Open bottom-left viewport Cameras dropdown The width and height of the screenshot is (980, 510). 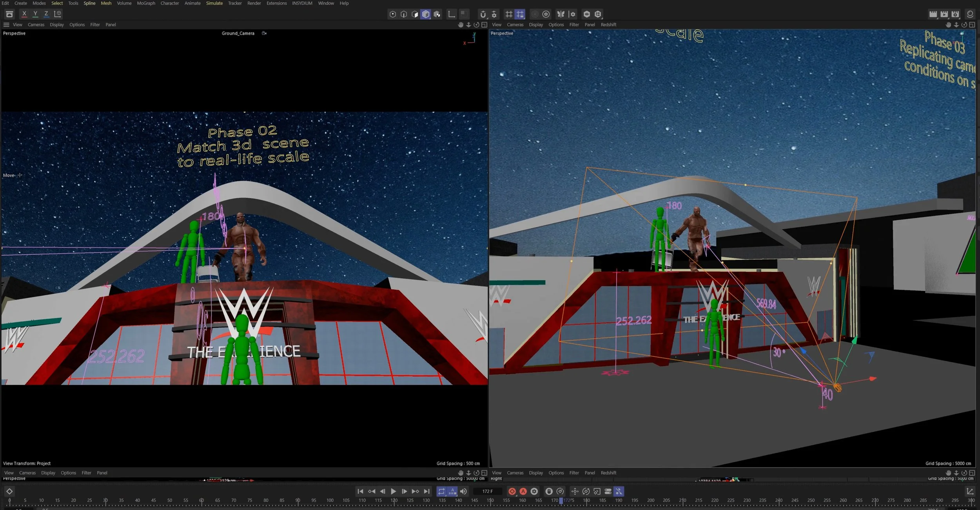[x=27, y=473]
